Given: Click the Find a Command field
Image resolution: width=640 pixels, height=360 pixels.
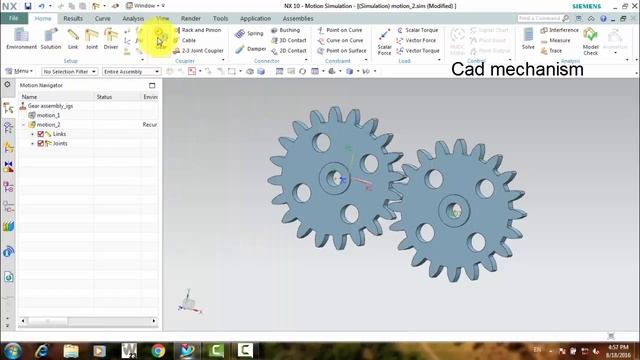Looking at the screenshot, I should click(x=543, y=18).
